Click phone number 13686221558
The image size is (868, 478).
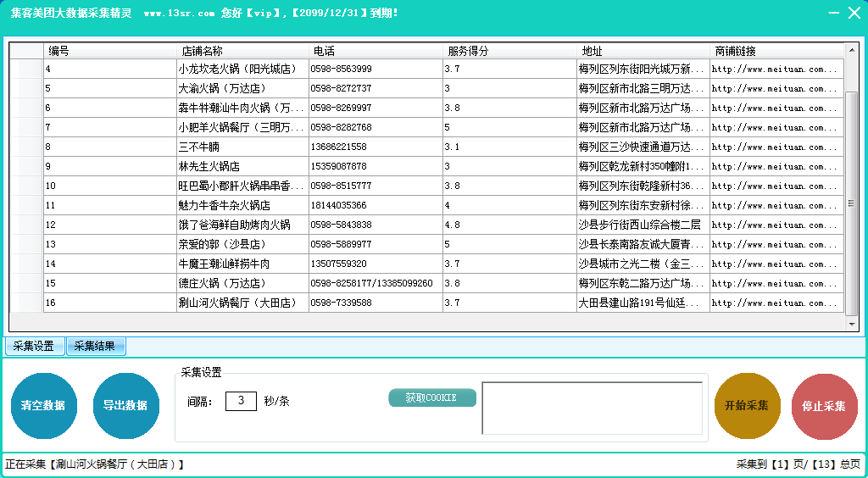pyautogui.click(x=338, y=147)
